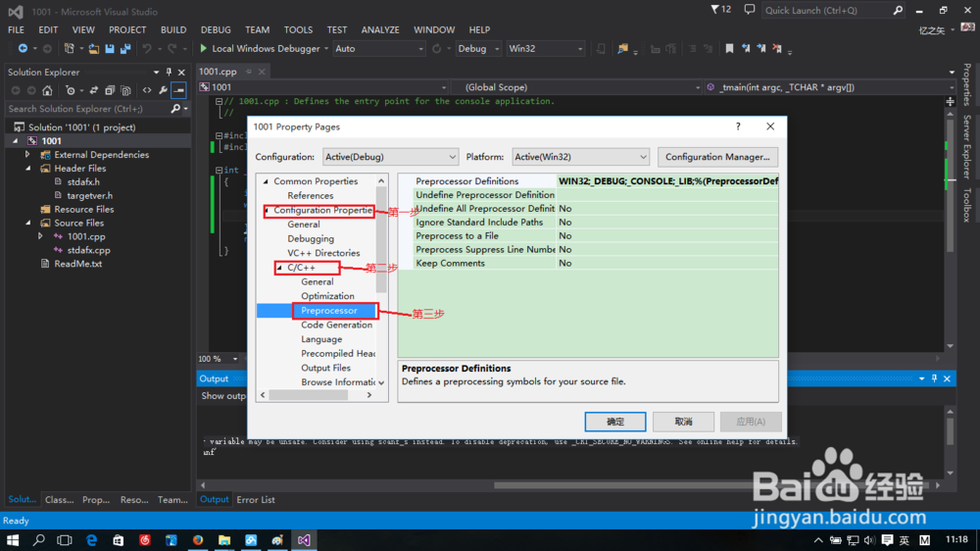The image size is (980, 551).
Task: Clear all bookmarks icon
Action: coord(777,48)
